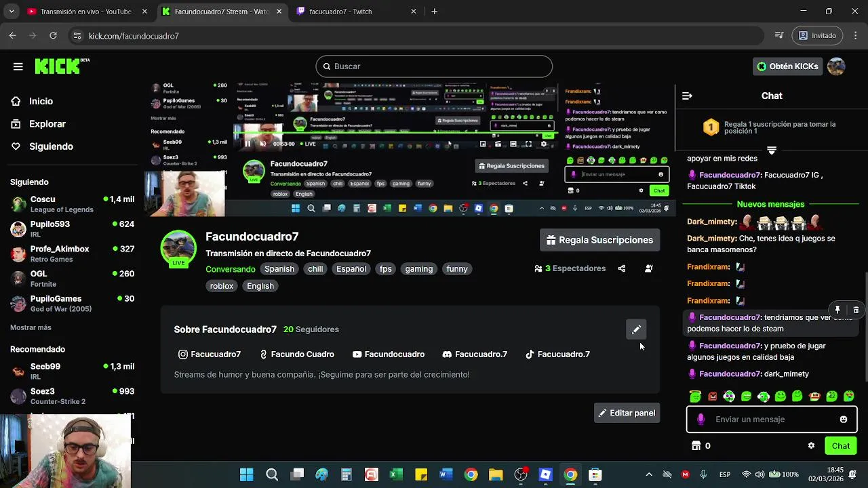Select the fps tag
Viewport: 868px width, 488px height.
[x=386, y=269]
